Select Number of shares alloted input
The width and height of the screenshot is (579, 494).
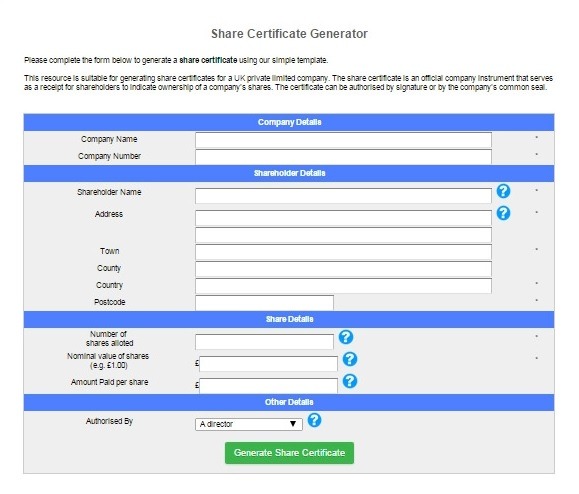click(264, 342)
